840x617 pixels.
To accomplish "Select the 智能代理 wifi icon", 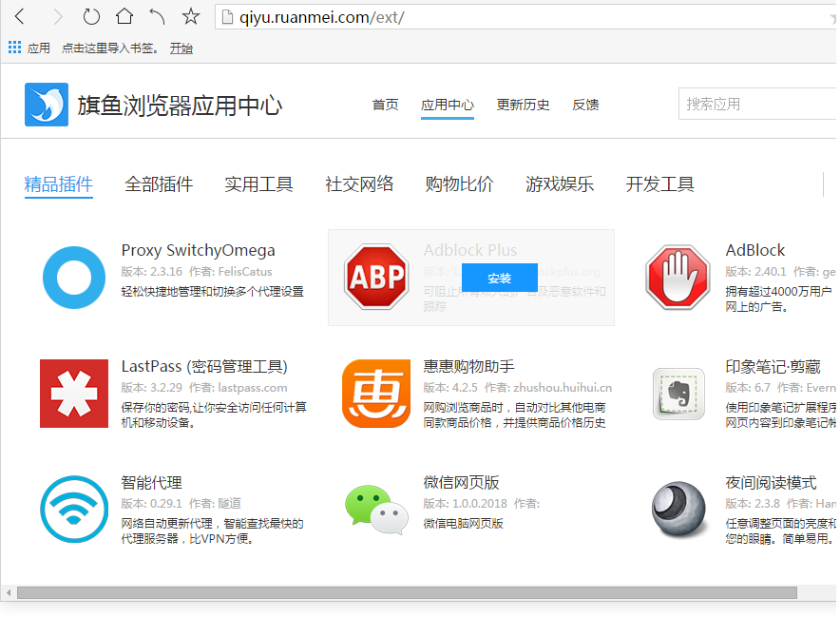I will [x=74, y=510].
